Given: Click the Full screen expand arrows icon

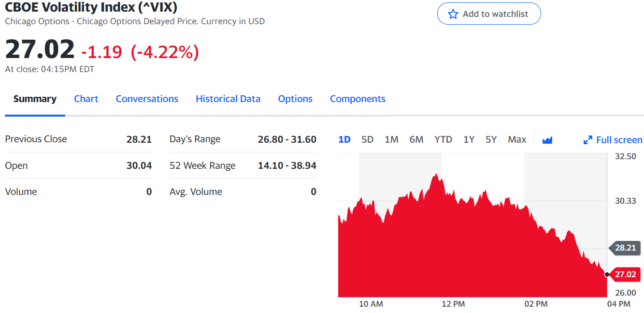Looking at the screenshot, I should point(588,140).
